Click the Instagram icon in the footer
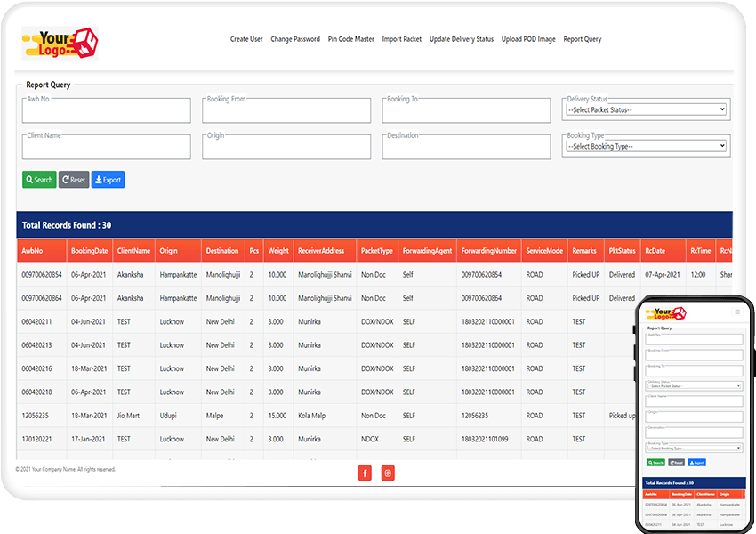The height and width of the screenshot is (534, 756). 388,473
